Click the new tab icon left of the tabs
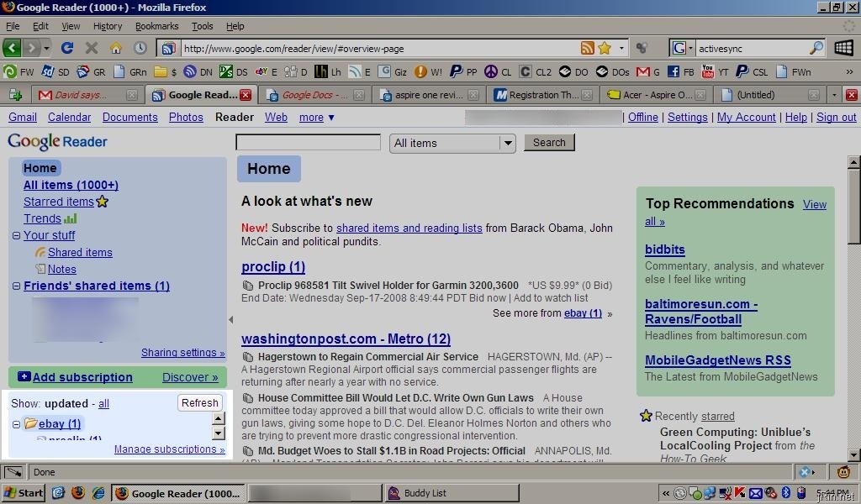 [15, 95]
